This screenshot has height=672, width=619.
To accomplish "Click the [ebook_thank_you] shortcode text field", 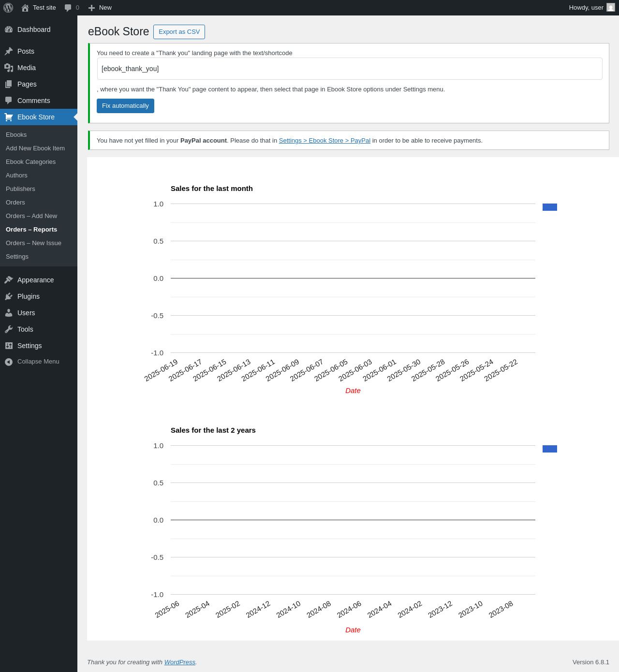I will (350, 69).
